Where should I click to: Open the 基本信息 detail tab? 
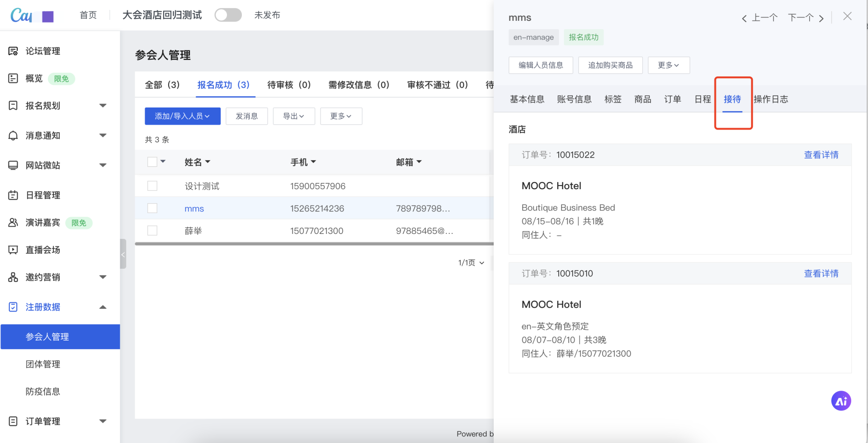(527, 99)
